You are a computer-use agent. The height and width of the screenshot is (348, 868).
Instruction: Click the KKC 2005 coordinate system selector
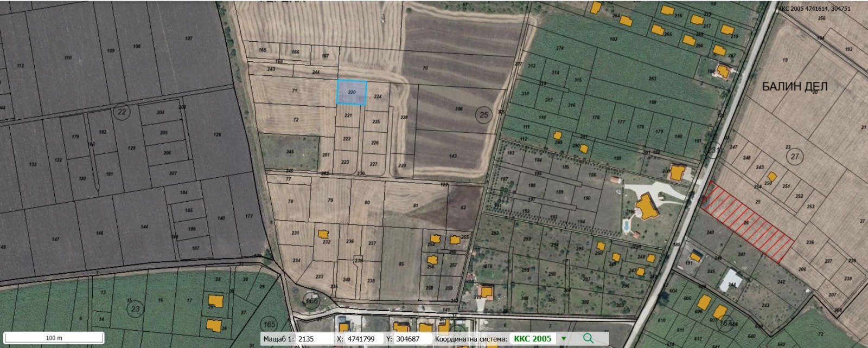click(532, 339)
